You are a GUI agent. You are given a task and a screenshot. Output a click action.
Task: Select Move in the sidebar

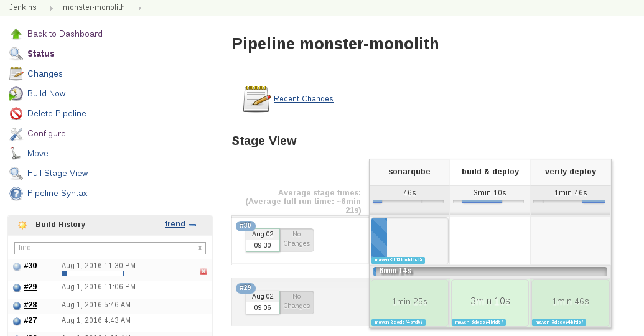pyautogui.click(x=37, y=153)
